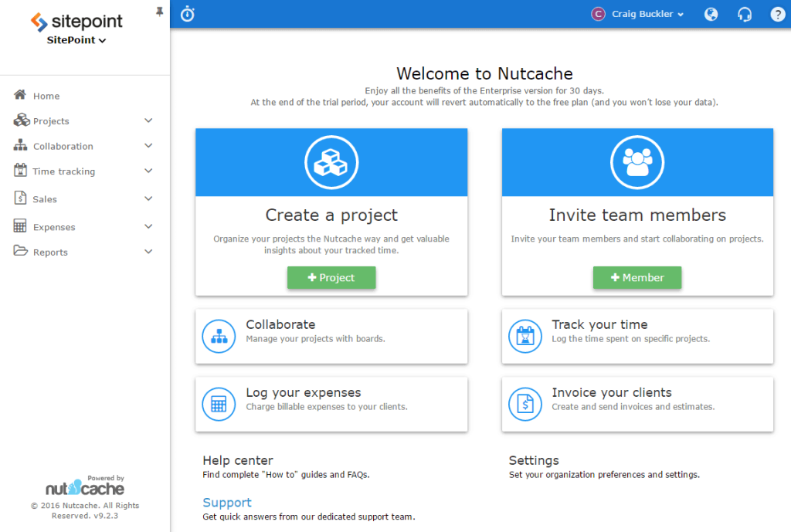This screenshot has height=532, width=791.
Task: Click the green + Member button
Action: click(637, 277)
